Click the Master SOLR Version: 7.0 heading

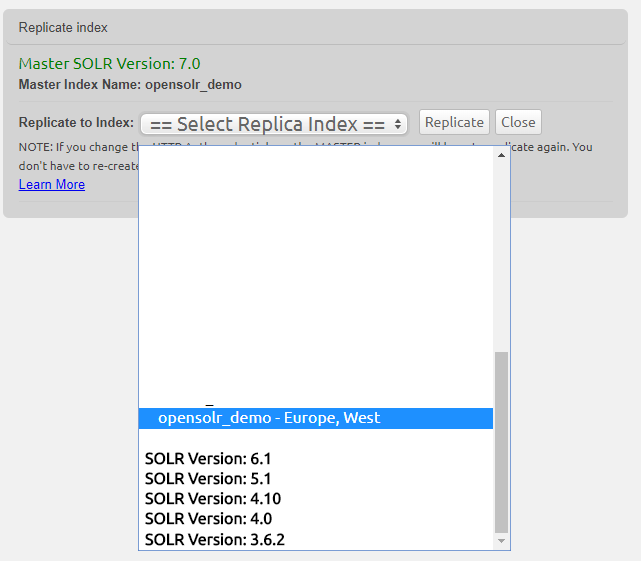pos(110,64)
